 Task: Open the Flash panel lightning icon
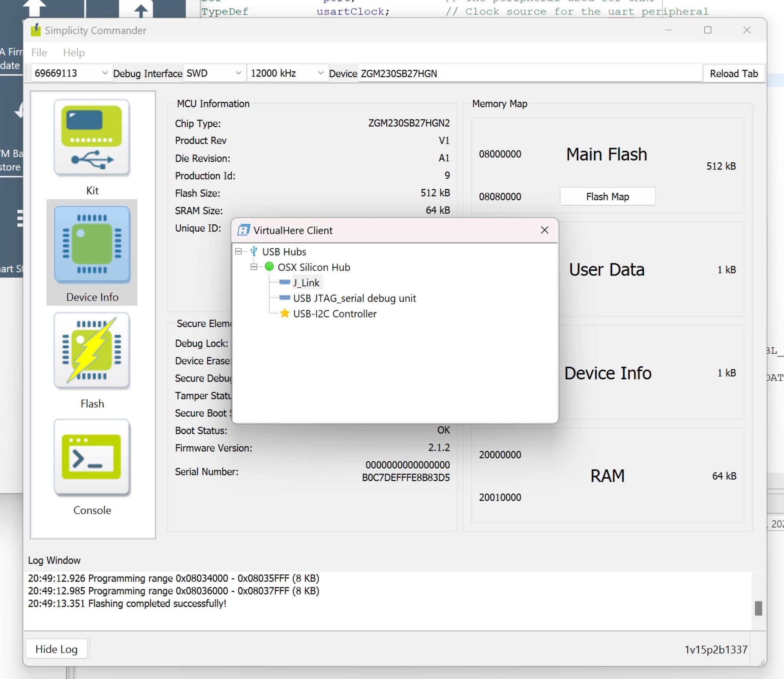point(92,350)
